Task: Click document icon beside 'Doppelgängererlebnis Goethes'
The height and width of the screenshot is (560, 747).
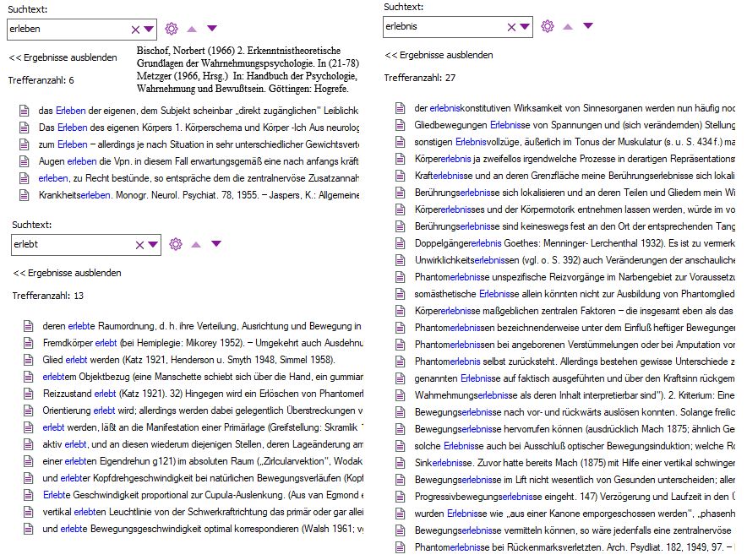Action: pos(401,244)
